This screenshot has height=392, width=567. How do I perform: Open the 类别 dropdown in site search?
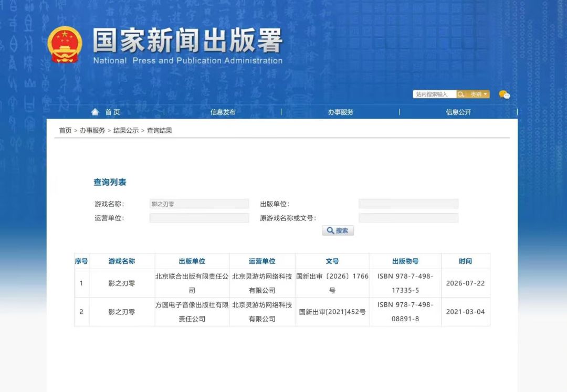(478, 94)
